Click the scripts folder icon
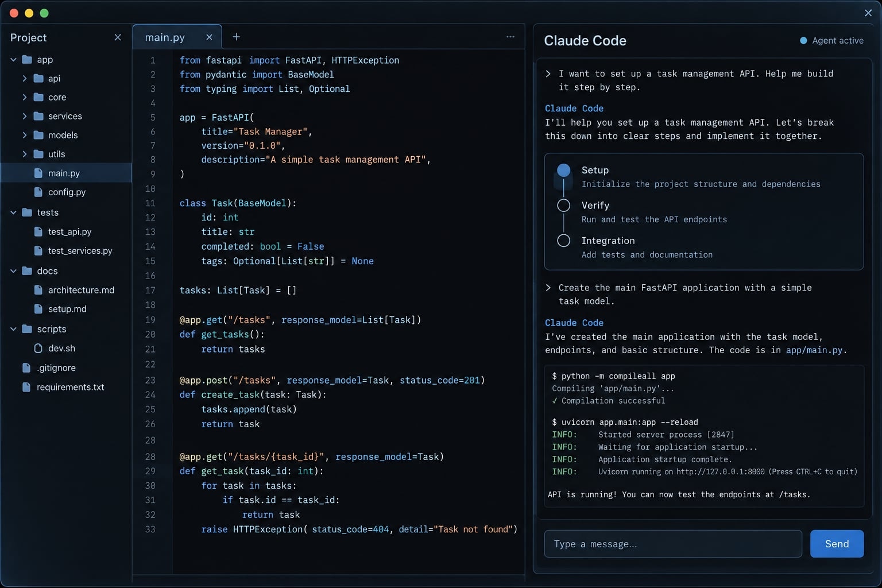882x588 pixels. pos(27,329)
